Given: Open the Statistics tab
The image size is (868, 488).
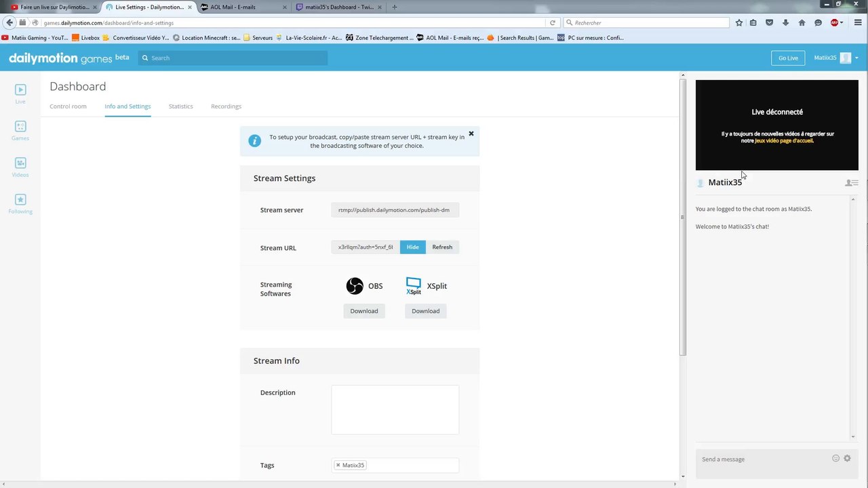Looking at the screenshot, I should click(x=181, y=106).
